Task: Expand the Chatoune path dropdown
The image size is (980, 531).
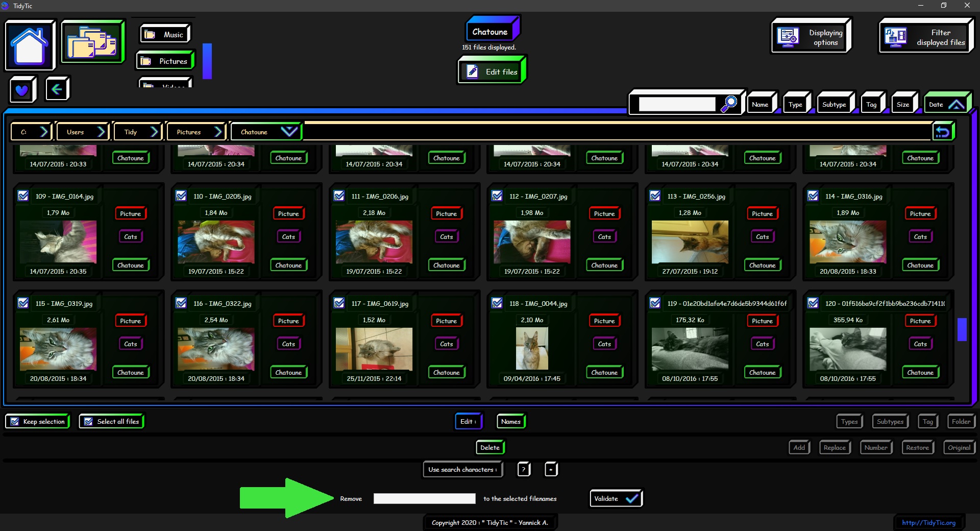Action: click(289, 132)
